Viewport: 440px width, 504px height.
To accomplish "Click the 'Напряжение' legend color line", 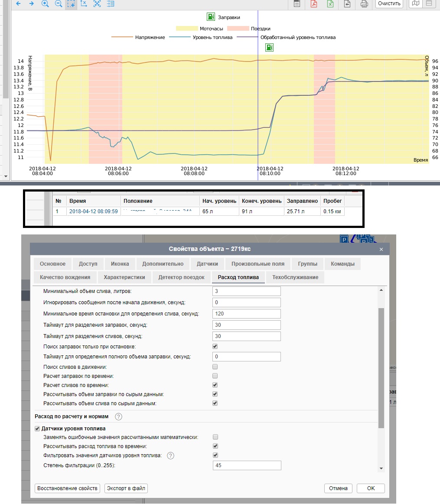I will [122, 37].
